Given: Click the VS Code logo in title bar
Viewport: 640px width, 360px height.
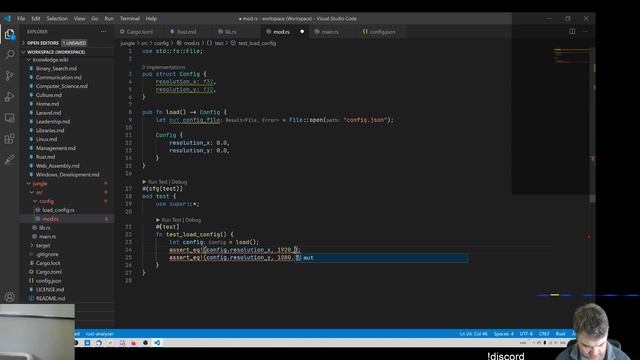Looking at the screenshot, I should tap(7, 18).
